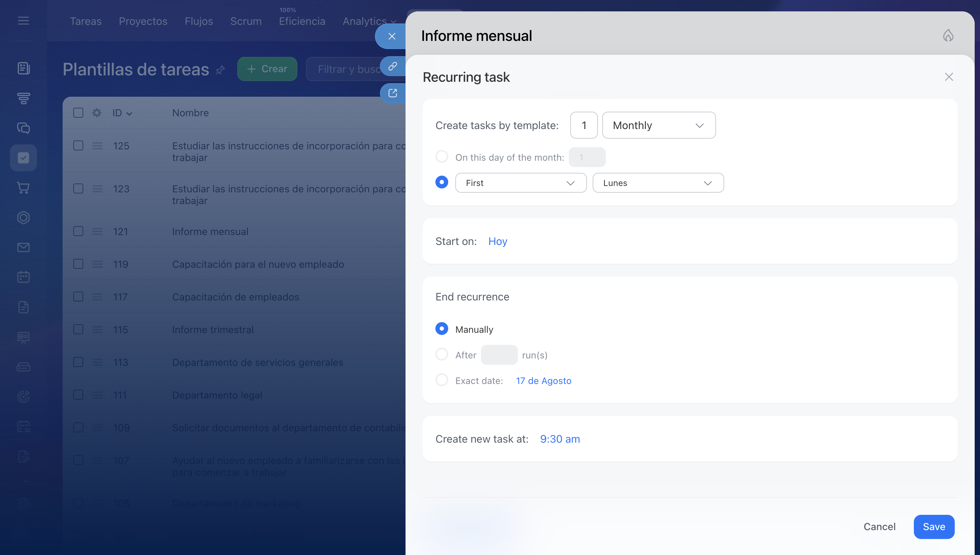Open the First ordinal dropdown
The height and width of the screenshot is (555, 980).
(x=521, y=183)
